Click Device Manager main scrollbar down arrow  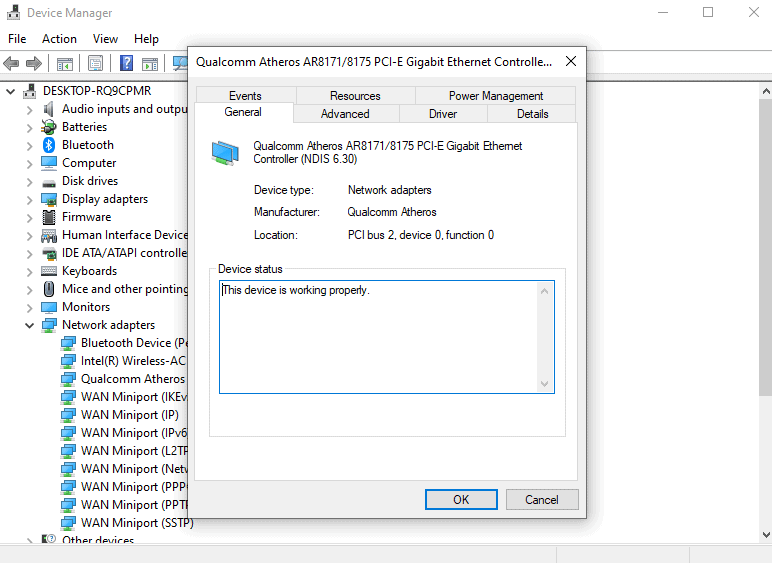[x=766, y=534]
